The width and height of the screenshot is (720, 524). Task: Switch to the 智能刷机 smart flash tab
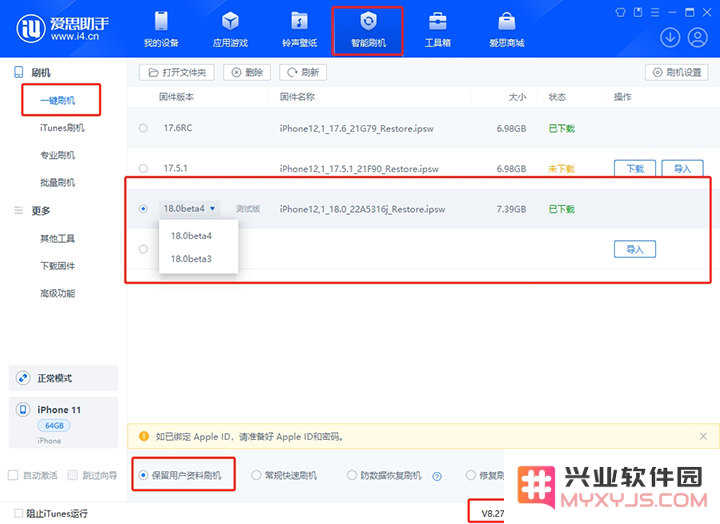click(368, 30)
